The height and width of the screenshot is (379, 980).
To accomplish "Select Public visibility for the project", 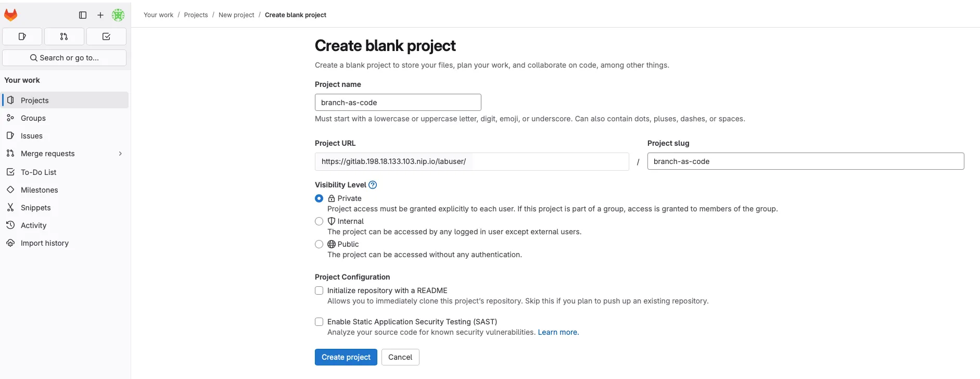I will coord(319,244).
